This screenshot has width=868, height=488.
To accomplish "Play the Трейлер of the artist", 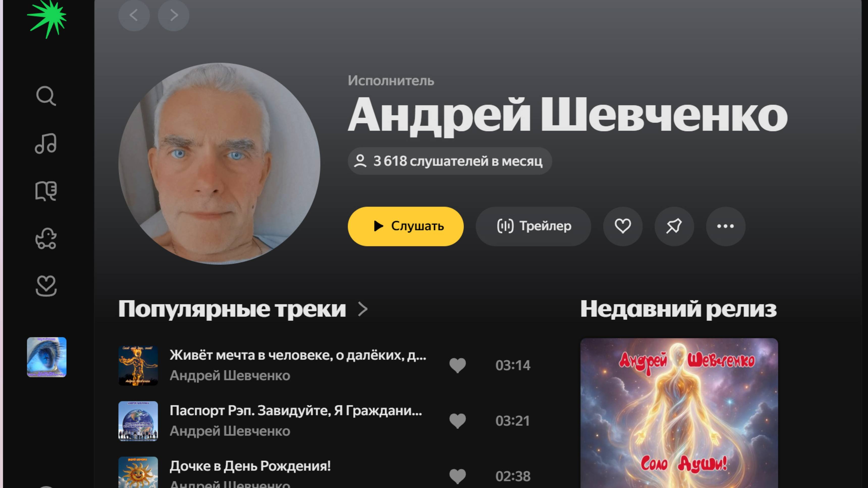I will point(533,226).
